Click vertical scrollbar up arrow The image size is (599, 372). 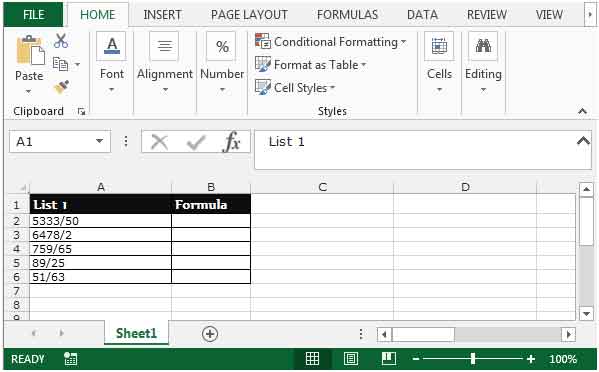point(586,190)
